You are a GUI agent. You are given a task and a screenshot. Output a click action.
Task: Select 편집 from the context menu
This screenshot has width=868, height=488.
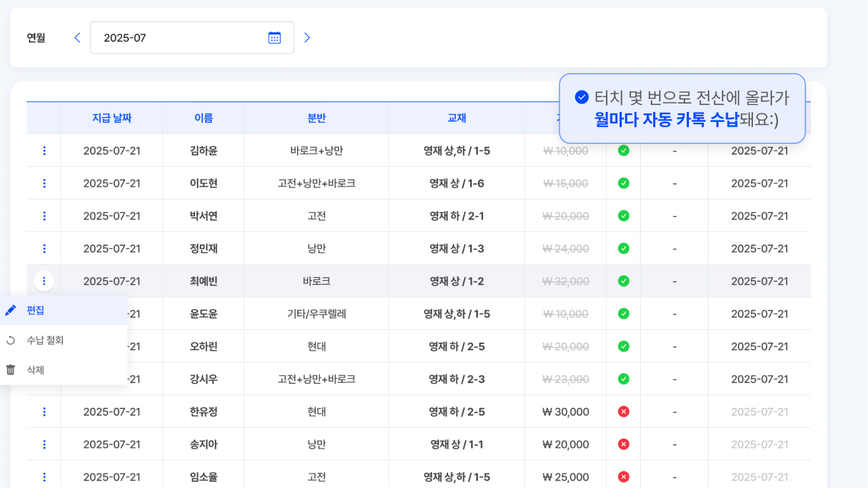35,310
